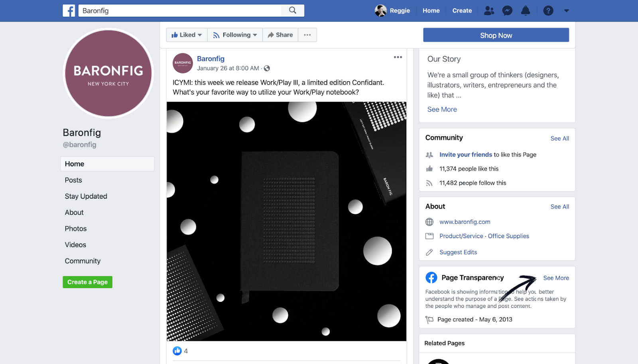The height and width of the screenshot is (364, 638).
Task: Click the Create a Page button
Action: (87, 282)
